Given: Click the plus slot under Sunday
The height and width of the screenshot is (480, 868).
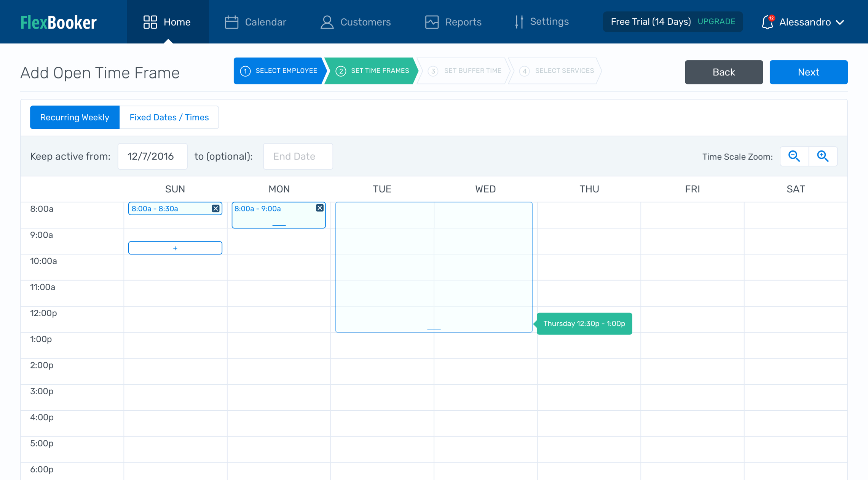Looking at the screenshot, I should click(175, 248).
